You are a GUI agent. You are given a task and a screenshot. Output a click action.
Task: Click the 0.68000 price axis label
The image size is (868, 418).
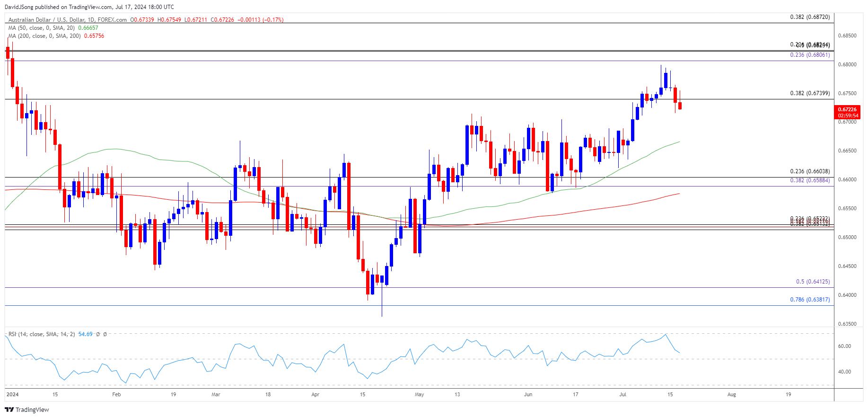click(847, 64)
